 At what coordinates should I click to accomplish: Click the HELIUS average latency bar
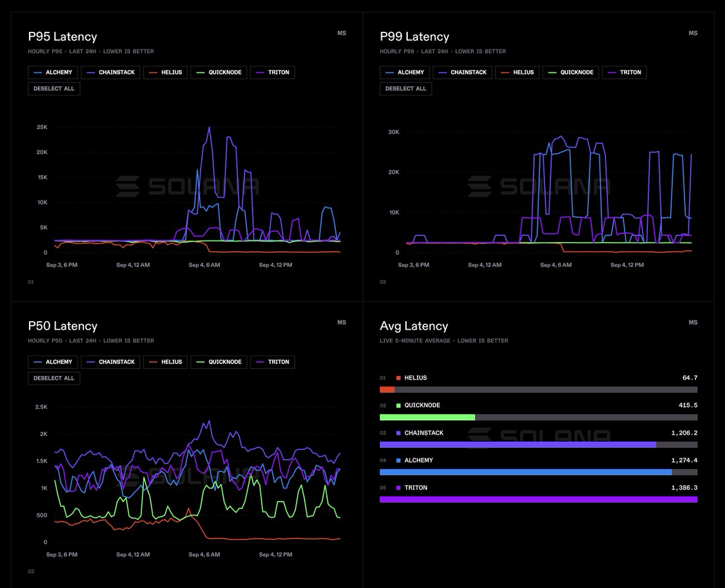[x=538, y=390]
